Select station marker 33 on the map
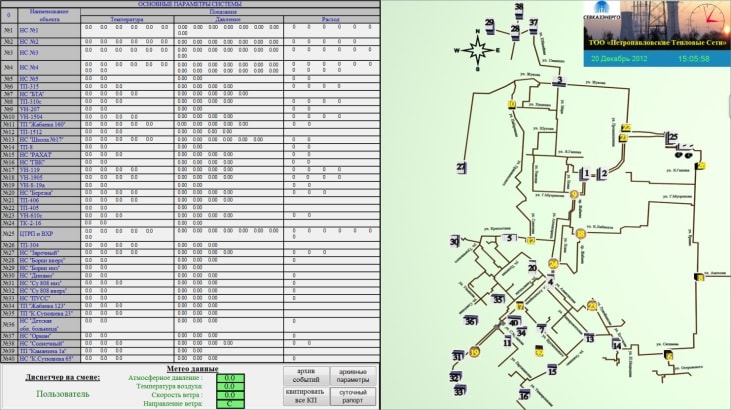The height and width of the screenshot is (410, 731). coord(457,389)
